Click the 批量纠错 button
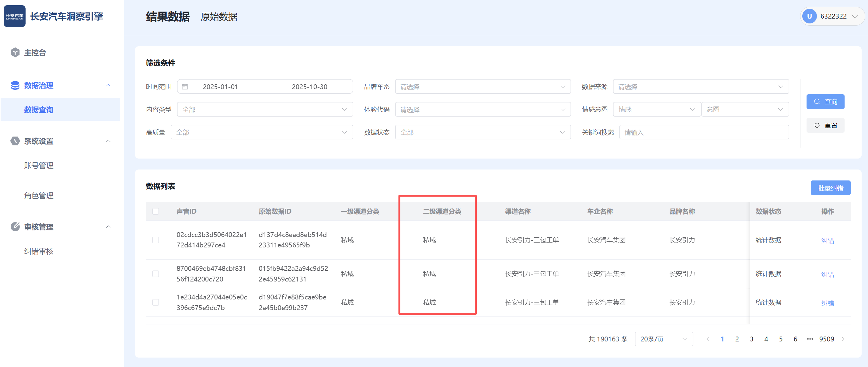 pos(830,188)
